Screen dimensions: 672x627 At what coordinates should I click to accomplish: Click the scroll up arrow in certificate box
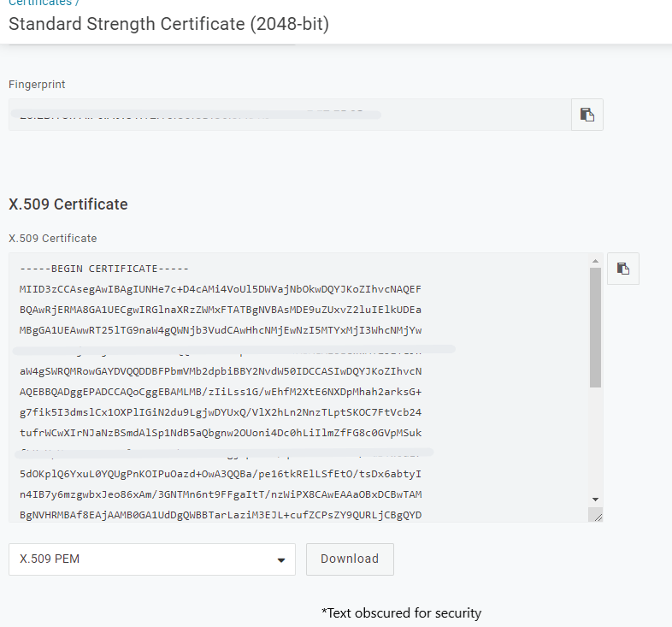coord(595,261)
